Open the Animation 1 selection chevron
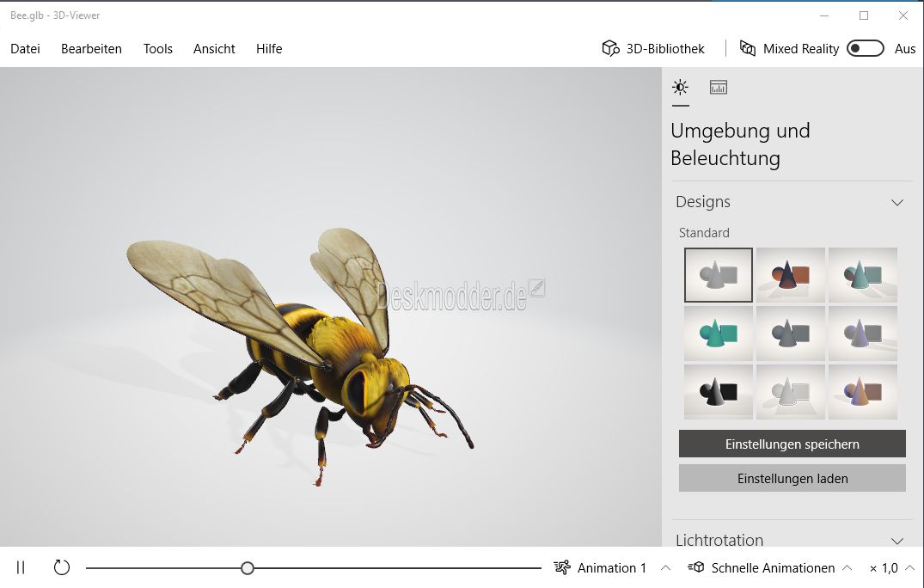 click(665, 568)
